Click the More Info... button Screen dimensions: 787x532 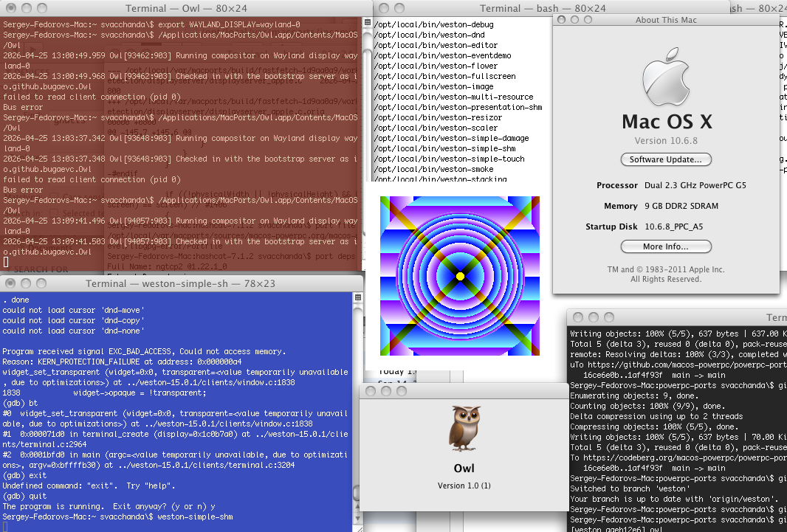click(x=666, y=246)
